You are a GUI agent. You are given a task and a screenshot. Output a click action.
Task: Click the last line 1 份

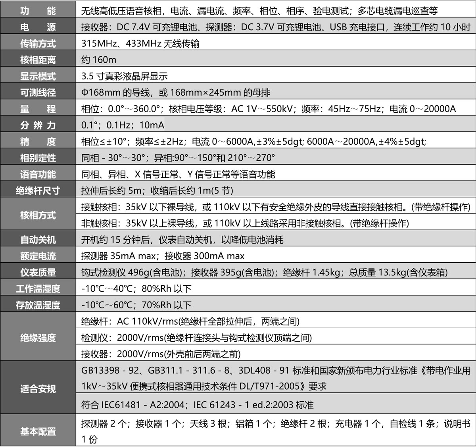pos(89,439)
